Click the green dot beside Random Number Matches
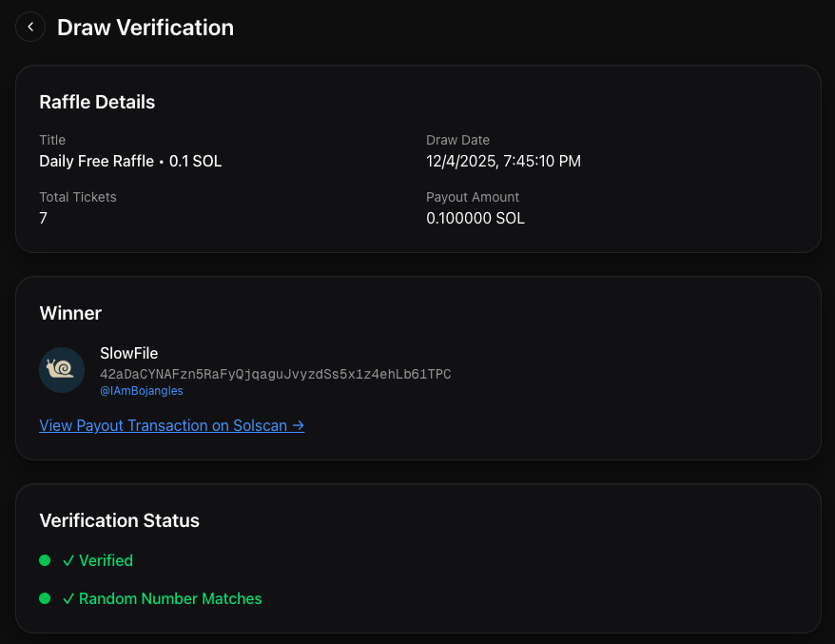The width and height of the screenshot is (835, 644). tap(45, 598)
